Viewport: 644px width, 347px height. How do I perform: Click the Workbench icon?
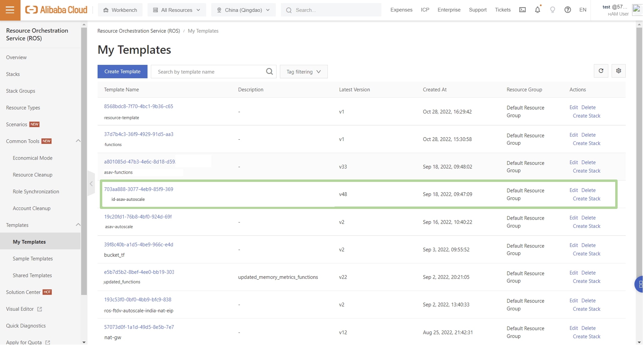[x=120, y=10]
